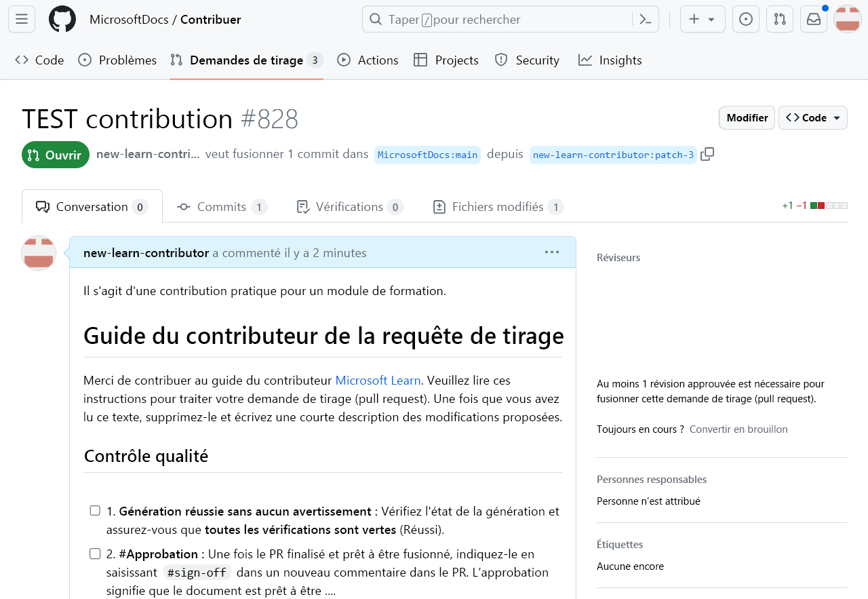Open the new-learn-contributor:patch-3 branch link
Screen dimensions: 868x599
(613, 155)
